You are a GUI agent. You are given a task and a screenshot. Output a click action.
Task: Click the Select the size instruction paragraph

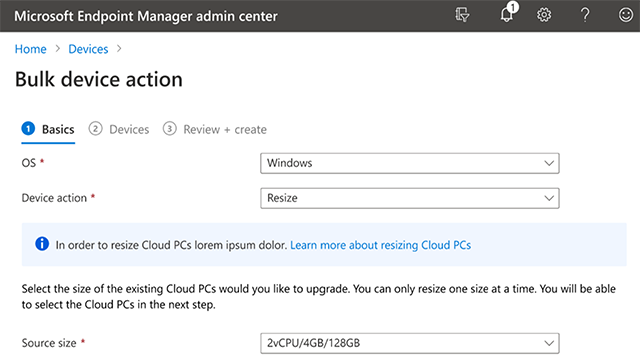pyautogui.click(x=318, y=297)
